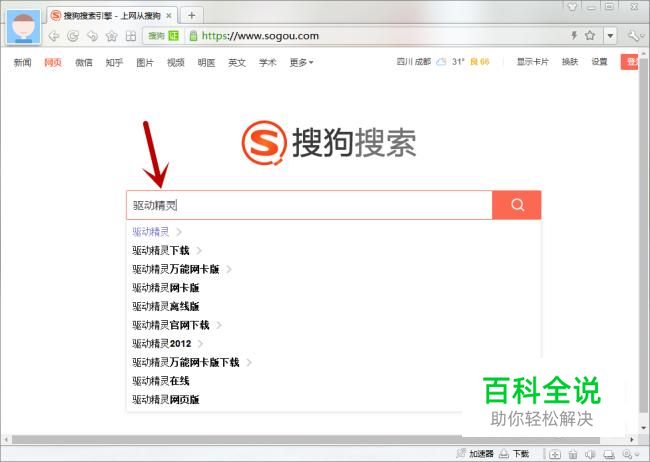Open the 新闻 category
The height and width of the screenshot is (462, 650).
[22, 63]
